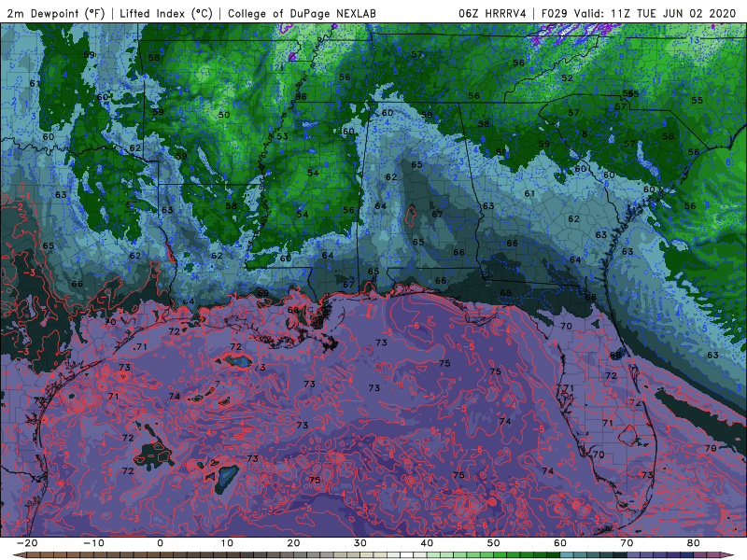Click the "Lifted Index (°C)" header label
The width and height of the screenshot is (747, 560).
click(x=166, y=14)
